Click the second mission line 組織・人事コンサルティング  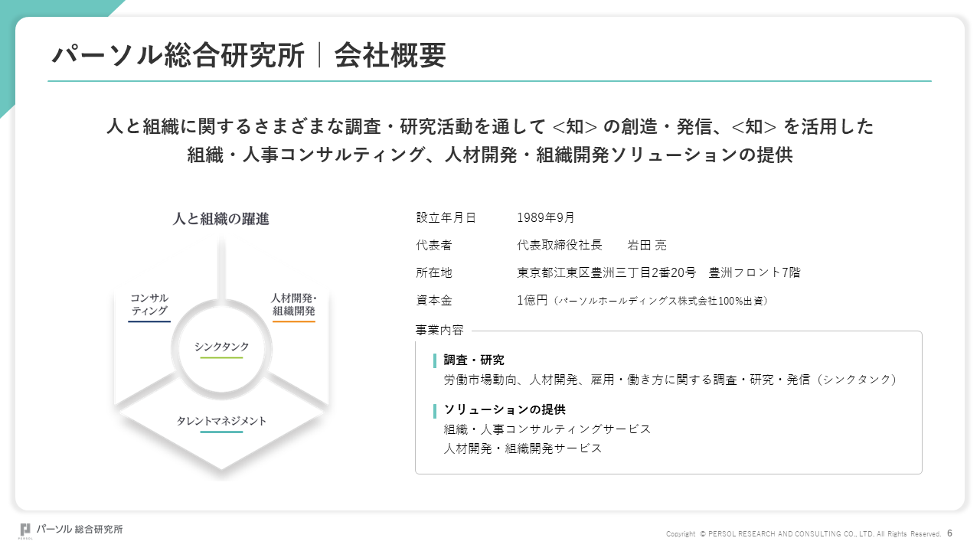pyautogui.click(x=490, y=155)
